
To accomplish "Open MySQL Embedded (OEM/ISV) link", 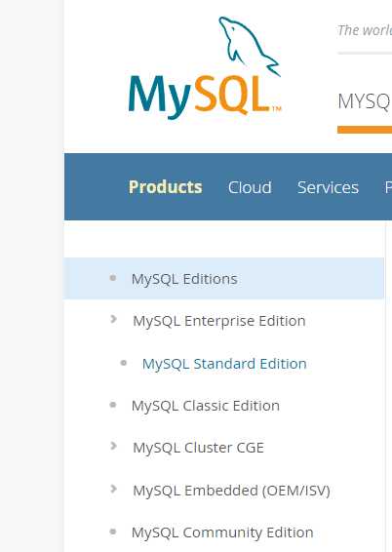I will click(231, 491).
